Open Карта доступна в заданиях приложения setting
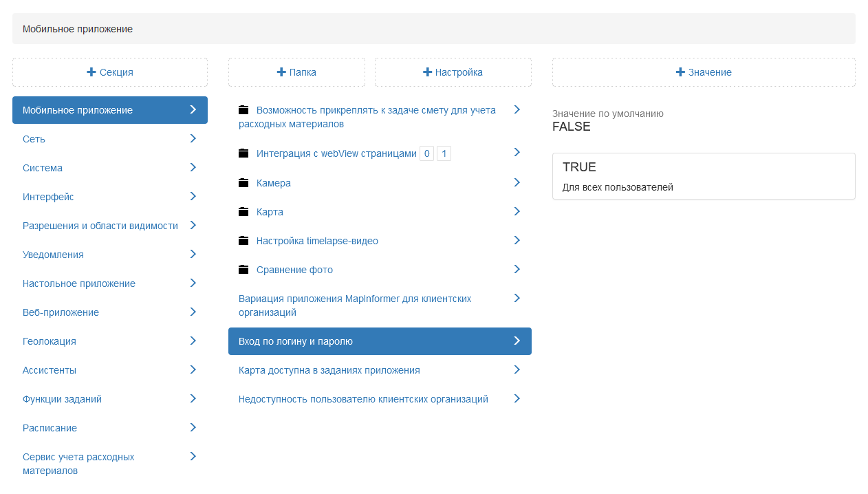 (329, 370)
